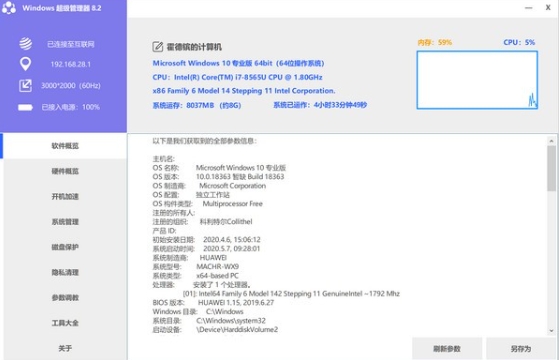Click the battery power status icon
Screen dimensions: 559x360
coord(25,107)
